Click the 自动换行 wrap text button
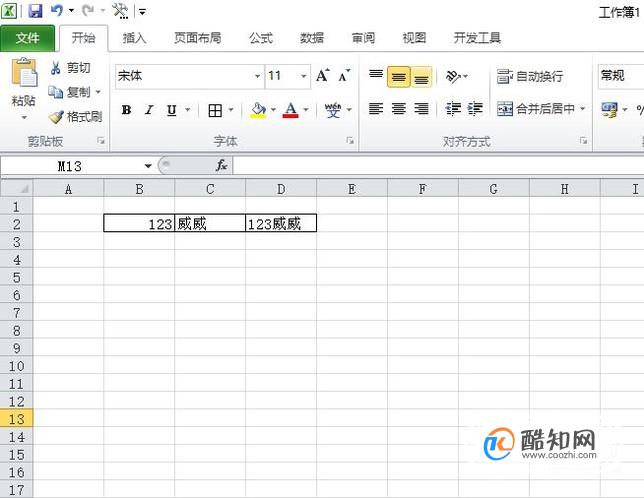This screenshot has height=498, width=644. click(x=529, y=76)
